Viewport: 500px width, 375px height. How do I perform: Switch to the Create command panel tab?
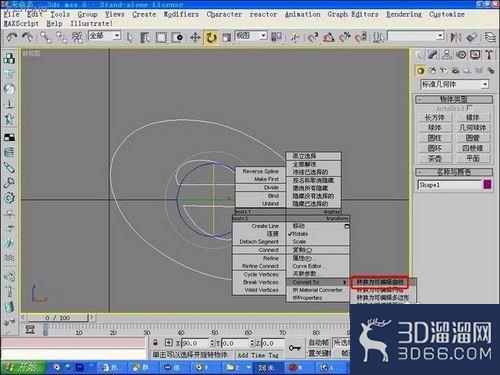tap(419, 54)
